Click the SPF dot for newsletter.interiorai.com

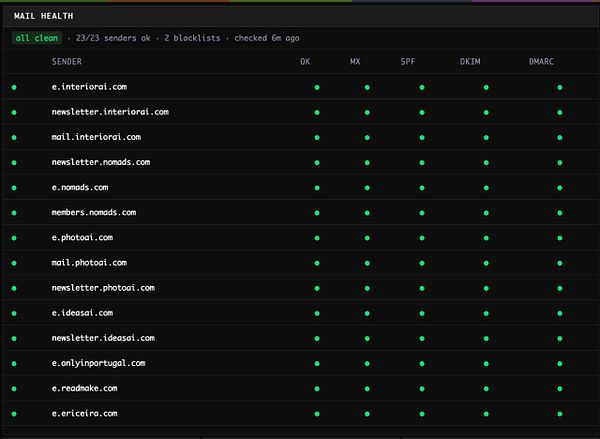tap(422, 113)
